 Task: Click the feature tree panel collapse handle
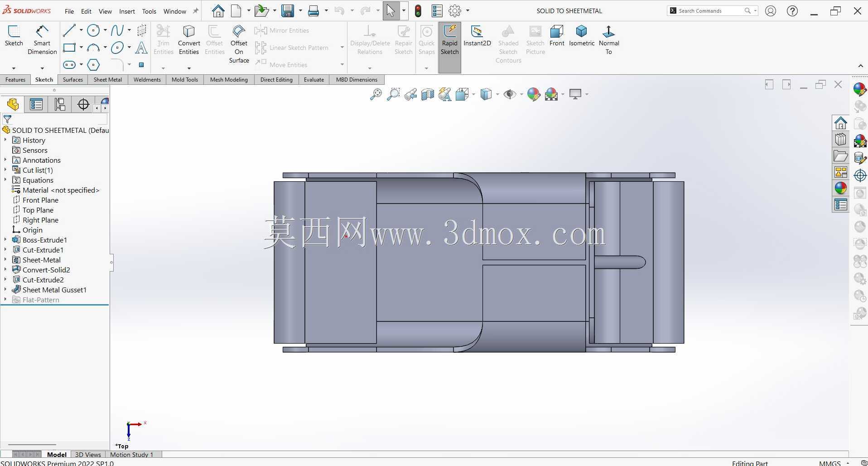pyautogui.click(x=111, y=262)
